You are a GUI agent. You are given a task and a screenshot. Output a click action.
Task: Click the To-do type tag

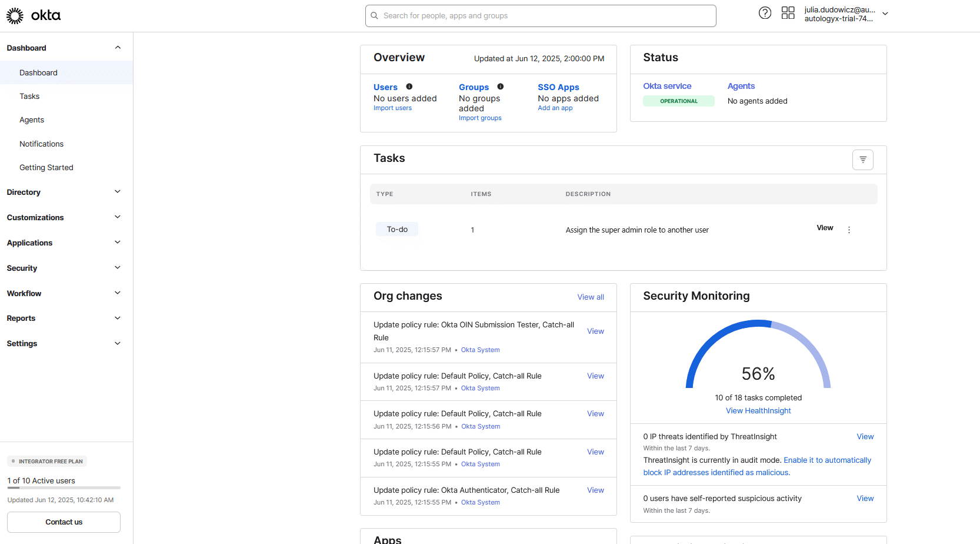(397, 230)
